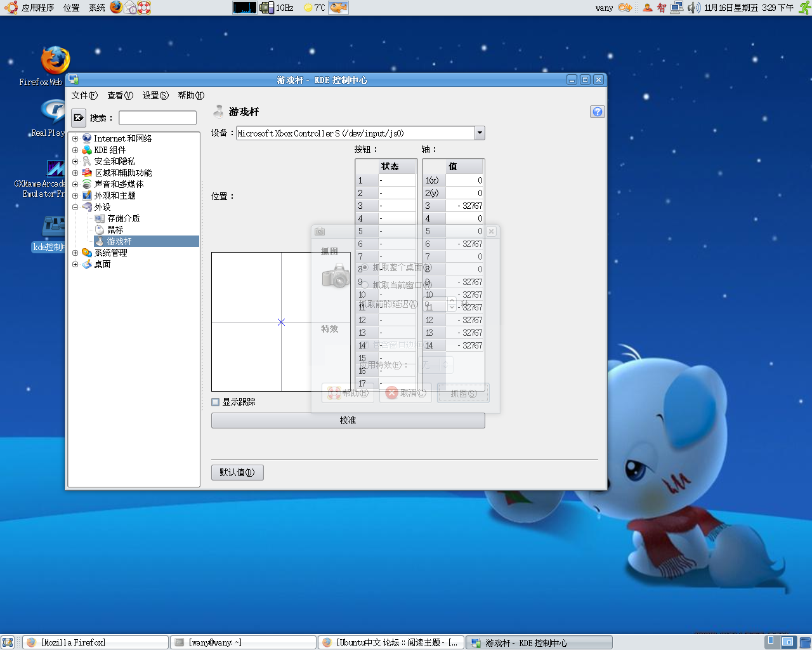Click the user tray icon beside 智

coord(647,8)
